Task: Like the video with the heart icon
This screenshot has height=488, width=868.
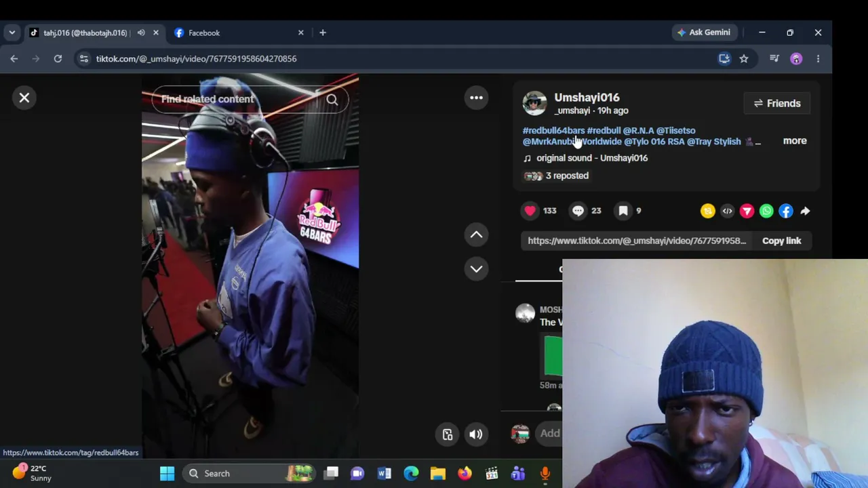Action: (x=530, y=211)
